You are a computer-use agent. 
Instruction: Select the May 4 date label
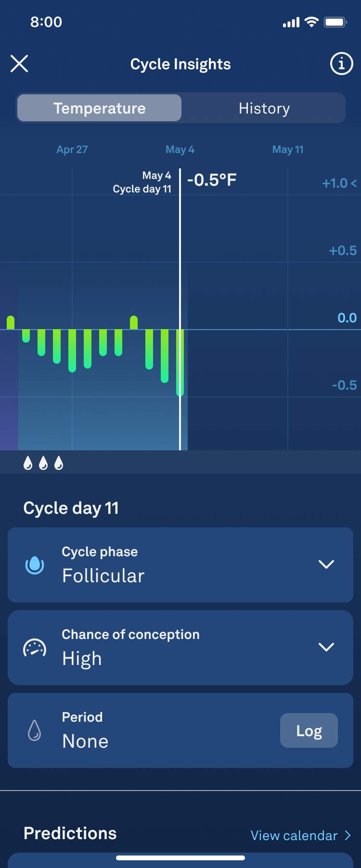tap(180, 150)
